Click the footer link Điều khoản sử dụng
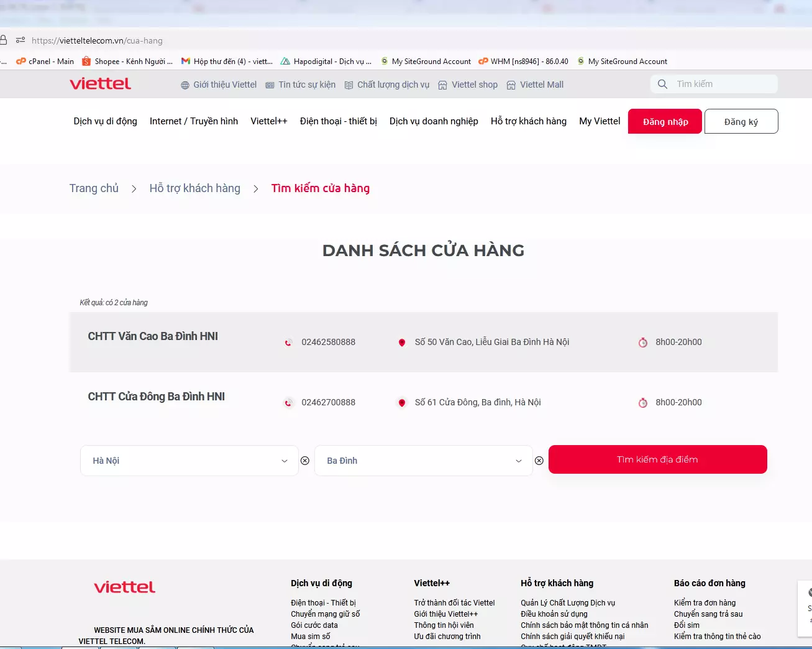812x649 pixels. click(554, 614)
